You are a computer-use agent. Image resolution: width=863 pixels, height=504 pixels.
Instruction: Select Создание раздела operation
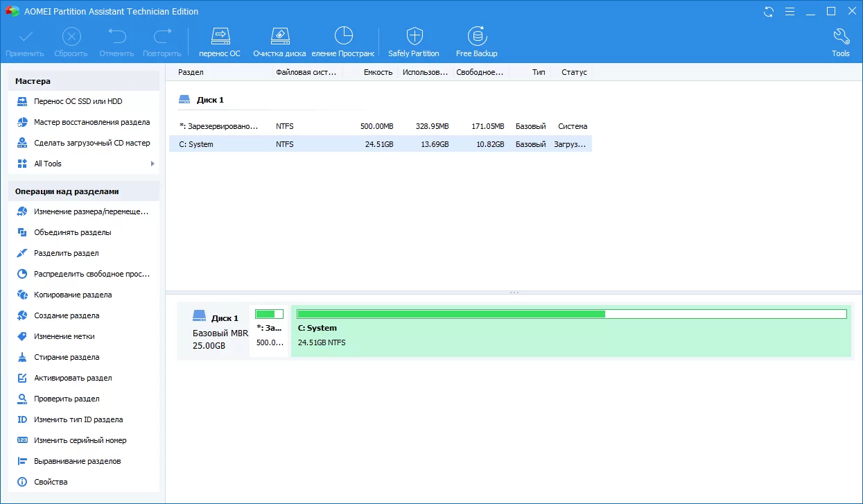[x=84, y=315]
